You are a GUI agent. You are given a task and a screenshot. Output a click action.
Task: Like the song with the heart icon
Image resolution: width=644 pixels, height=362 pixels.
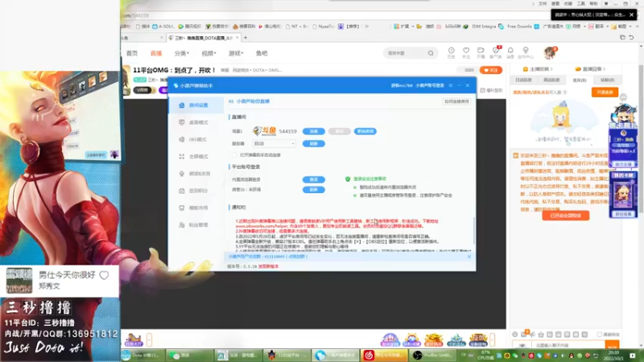[x=104, y=275]
